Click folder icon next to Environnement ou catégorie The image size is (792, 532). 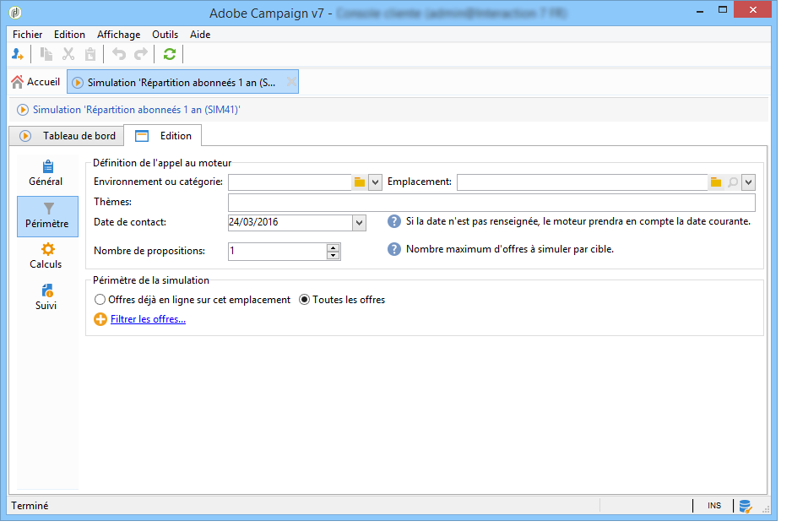coord(360,182)
